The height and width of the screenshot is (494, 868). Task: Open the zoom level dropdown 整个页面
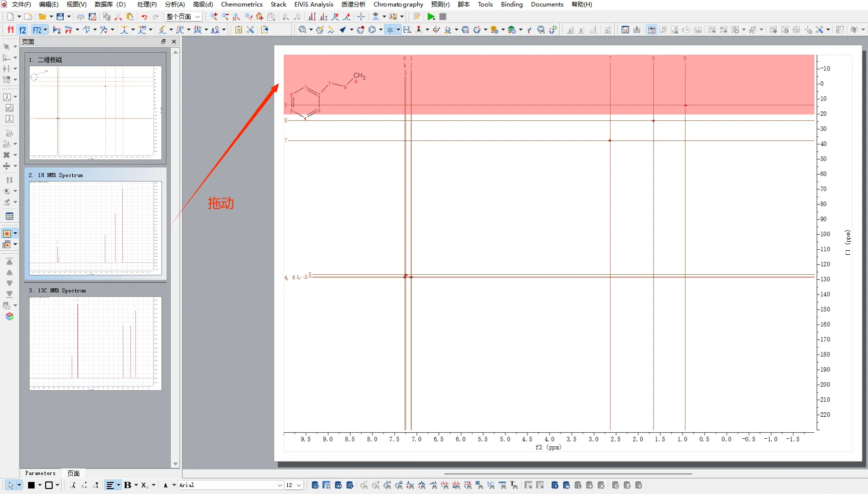point(184,17)
